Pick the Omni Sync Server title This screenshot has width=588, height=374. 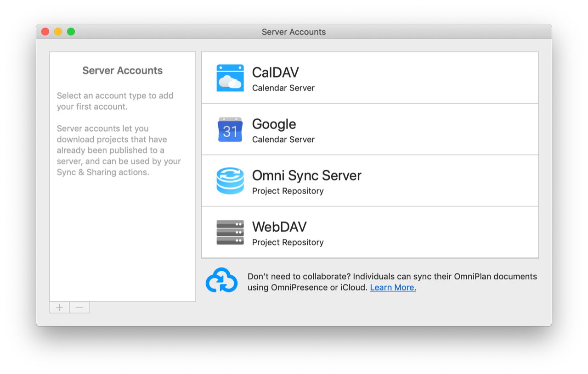point(306,175)
